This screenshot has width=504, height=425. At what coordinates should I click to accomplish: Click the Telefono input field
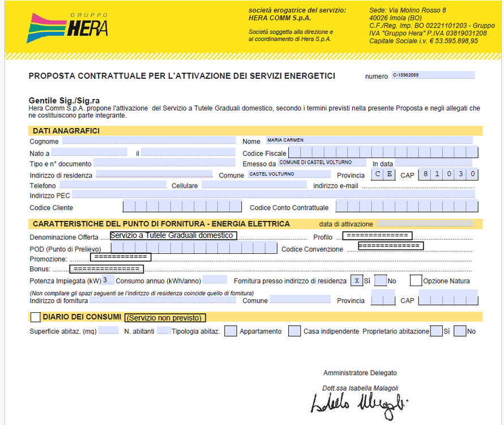tap(113, 184)
